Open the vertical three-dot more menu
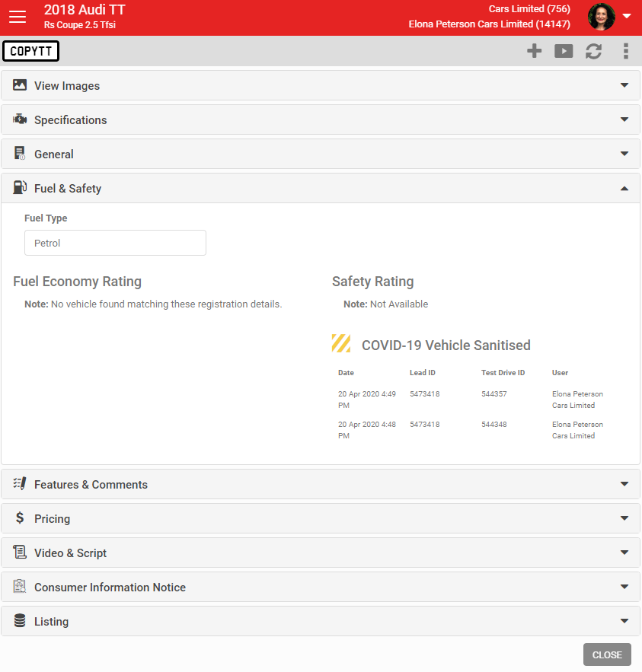 626,51
